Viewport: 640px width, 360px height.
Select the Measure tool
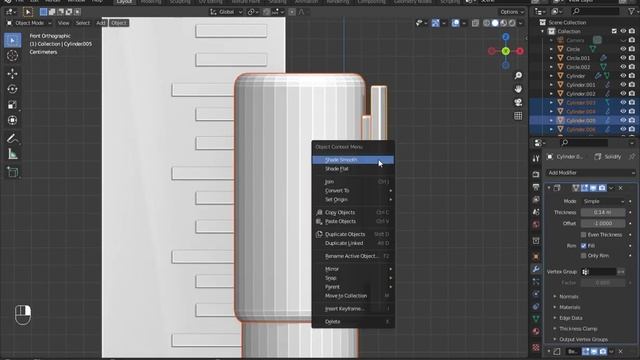tap(12, 154)
